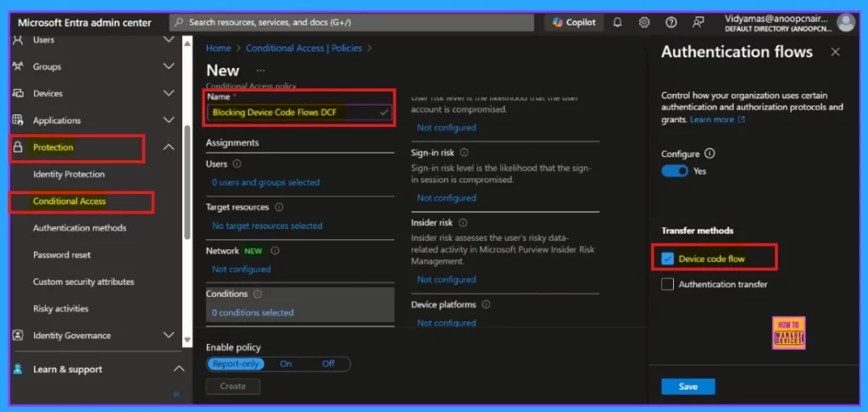Set Enable policy to On
This screenshot has width=868, height=412.
[286, 364]
